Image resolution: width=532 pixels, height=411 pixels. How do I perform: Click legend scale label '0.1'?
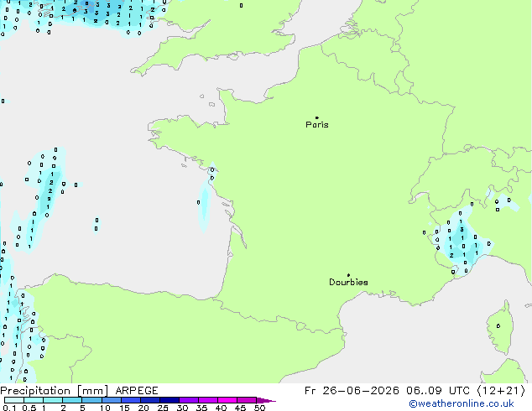9,408
